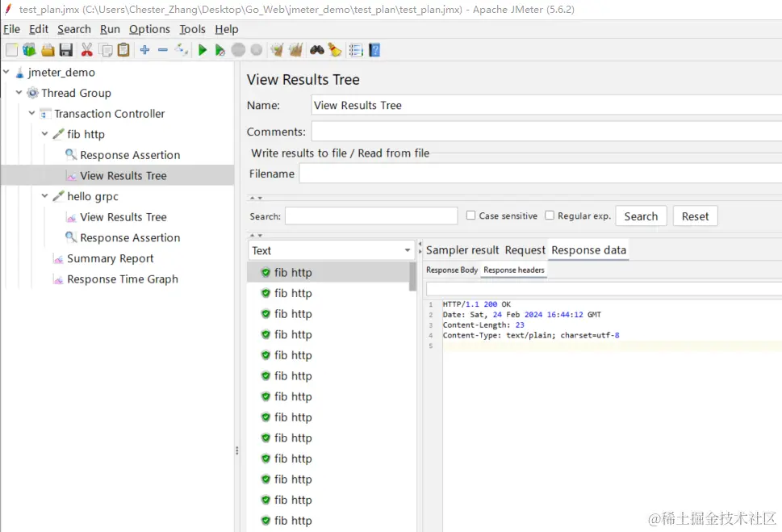Click the Filename input field
Image resolution: width=782 pixels, height=532 pixels.
click(540, 174)
